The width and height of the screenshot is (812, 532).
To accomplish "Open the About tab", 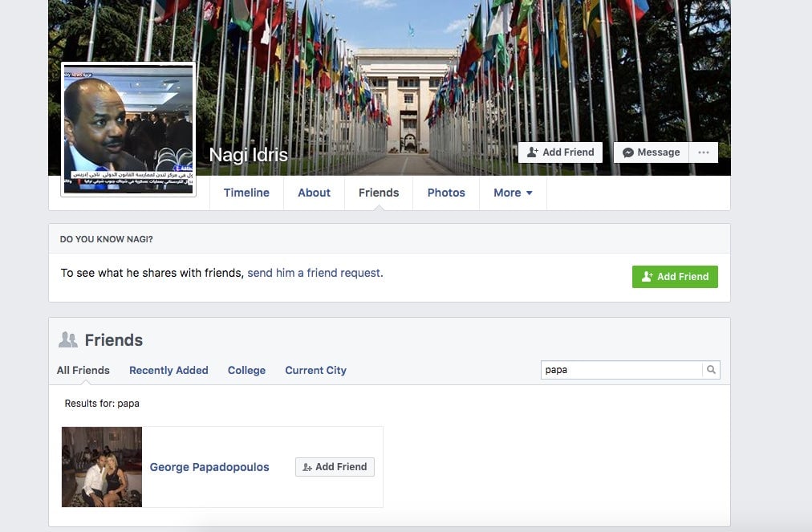I will click(314, 193).
